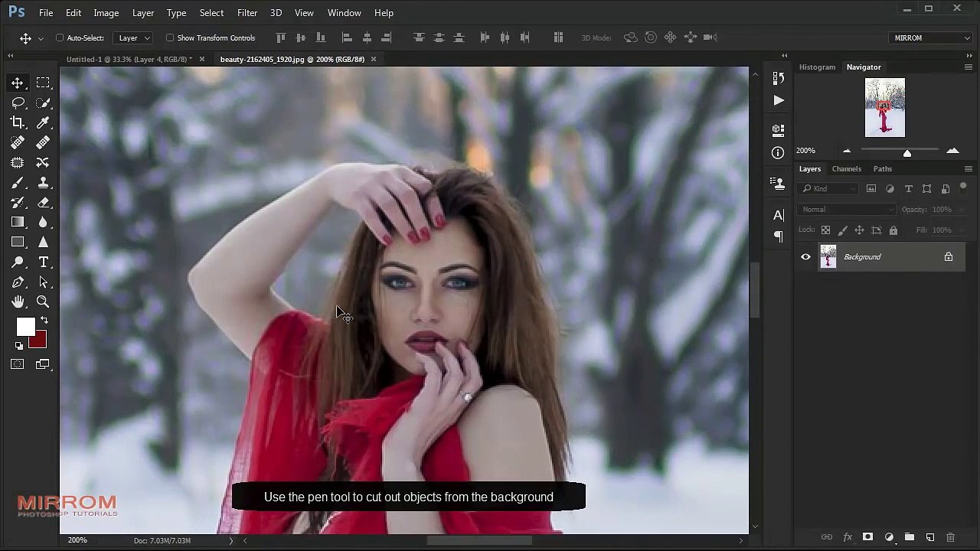Select the Brush tool
The height and width of the screenshot is (551, 980).
[x=18, y=182]
